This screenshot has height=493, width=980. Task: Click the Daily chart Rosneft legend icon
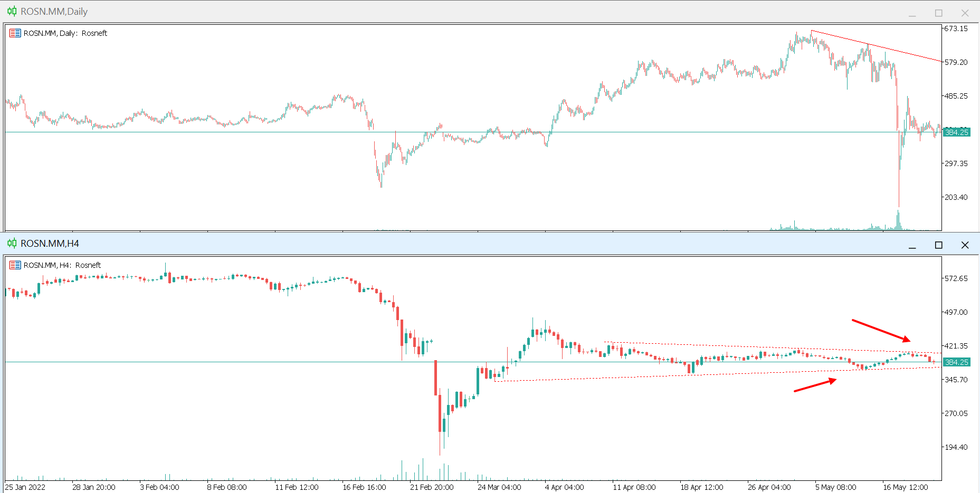coord(15,33)
